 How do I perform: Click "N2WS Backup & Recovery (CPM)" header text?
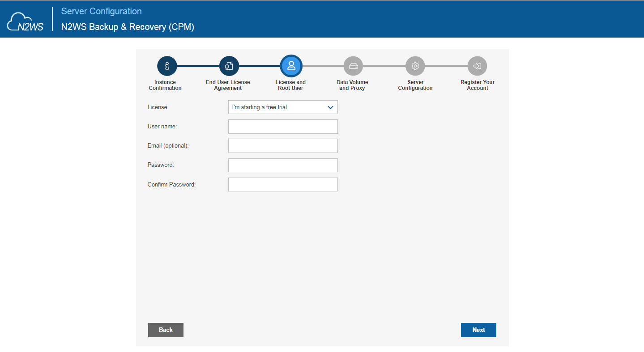tap(128, 27)
